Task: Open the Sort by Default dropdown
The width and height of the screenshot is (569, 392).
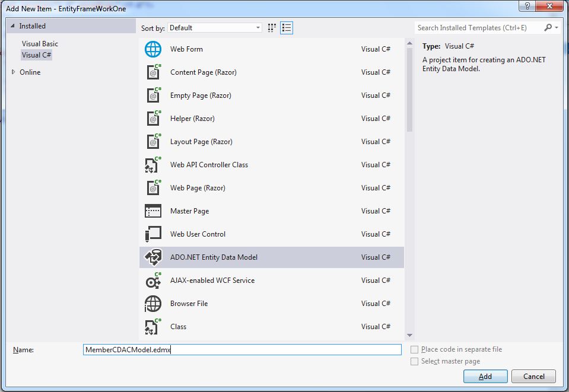Action: [214, 28]
